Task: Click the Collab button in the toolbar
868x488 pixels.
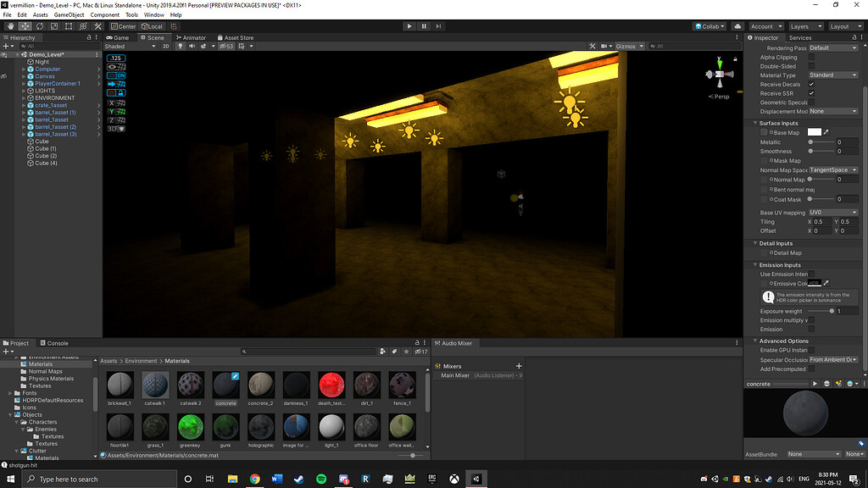Action: tap(709, 26)
